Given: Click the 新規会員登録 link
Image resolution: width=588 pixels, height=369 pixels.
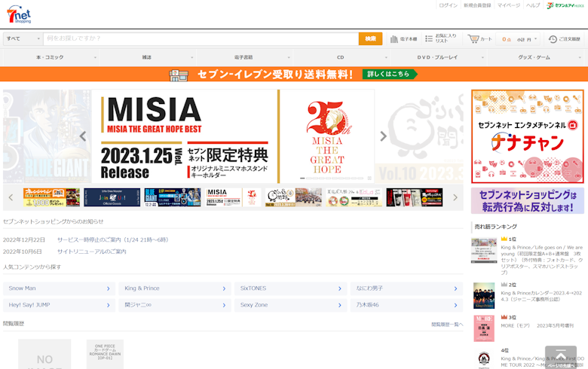Looking at the screenshot, I should [477, 5].
